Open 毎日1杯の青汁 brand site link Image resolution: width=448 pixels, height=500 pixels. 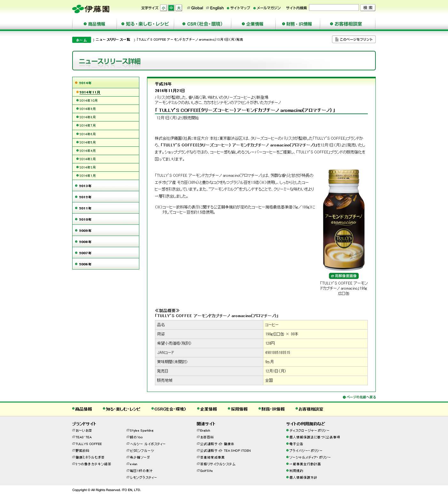tap(140, 471)
